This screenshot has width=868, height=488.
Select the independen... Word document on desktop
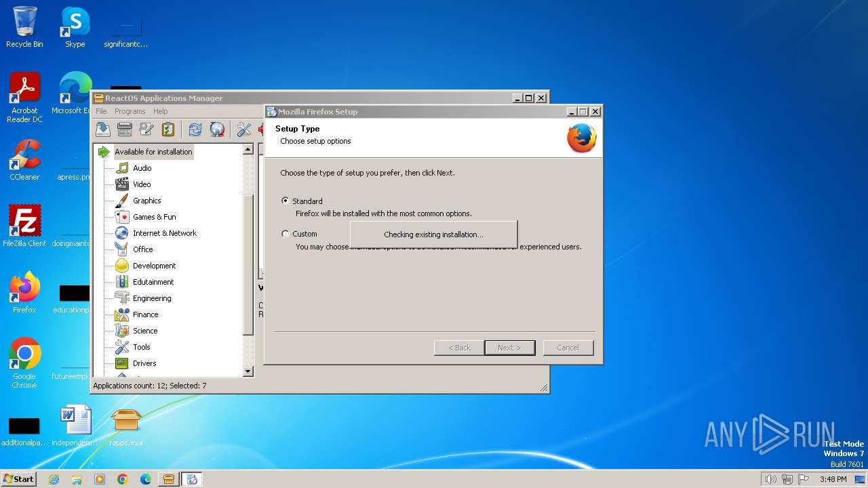(75, 426)
